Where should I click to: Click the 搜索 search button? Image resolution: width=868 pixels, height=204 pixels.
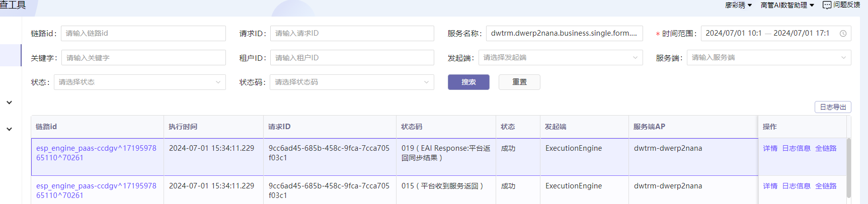point(468,82)
